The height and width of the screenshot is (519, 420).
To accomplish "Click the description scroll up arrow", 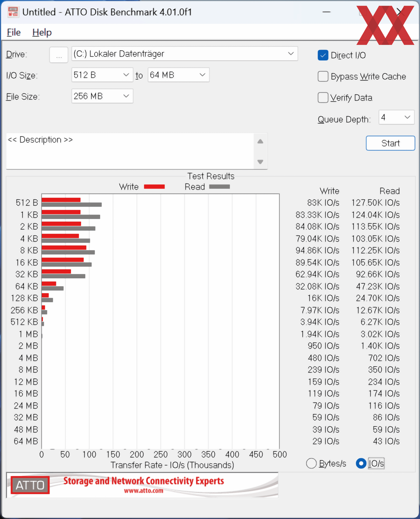I will point(260,141).
